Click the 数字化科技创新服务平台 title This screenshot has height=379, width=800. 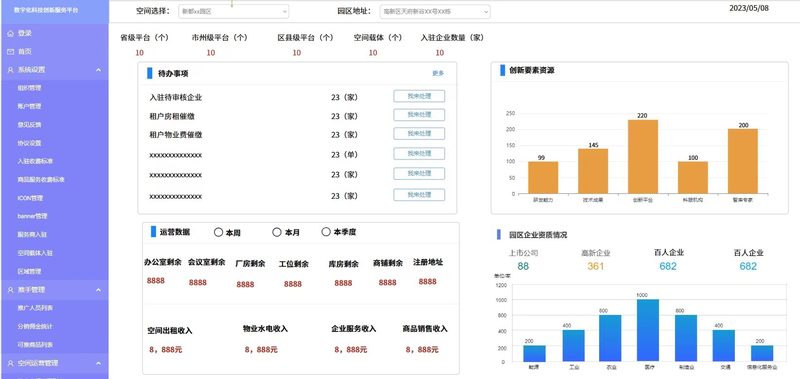coord(46,10)
